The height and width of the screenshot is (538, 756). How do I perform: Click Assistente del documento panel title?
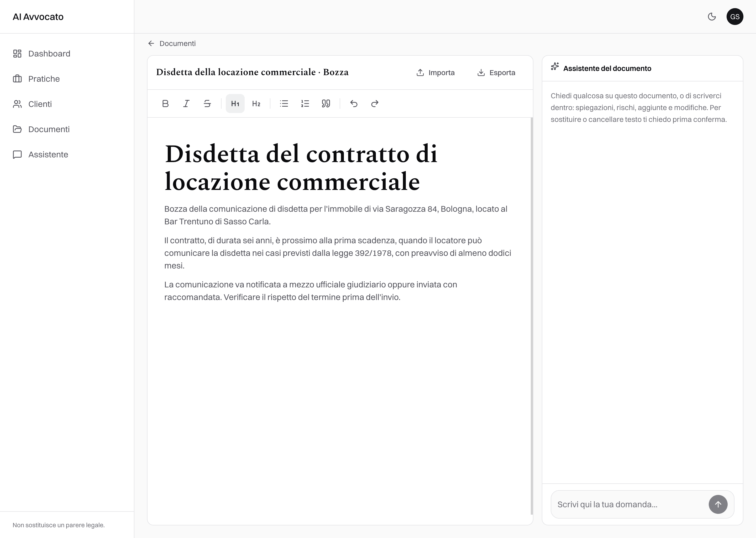[x=607, y=69]
